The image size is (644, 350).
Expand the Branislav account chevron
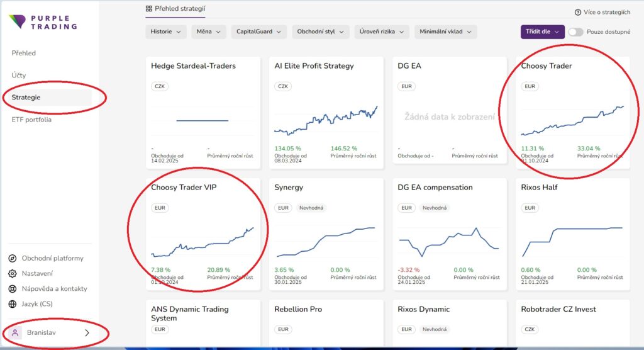(87, 333)
